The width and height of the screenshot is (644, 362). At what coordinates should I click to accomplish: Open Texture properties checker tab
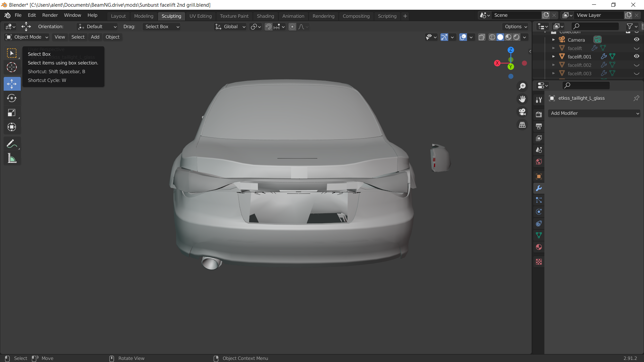539,262
